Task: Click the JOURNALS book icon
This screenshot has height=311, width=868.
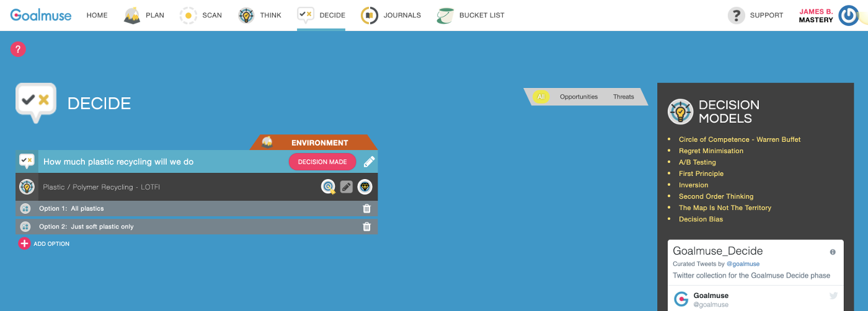Action: click(x=370, y=15)
